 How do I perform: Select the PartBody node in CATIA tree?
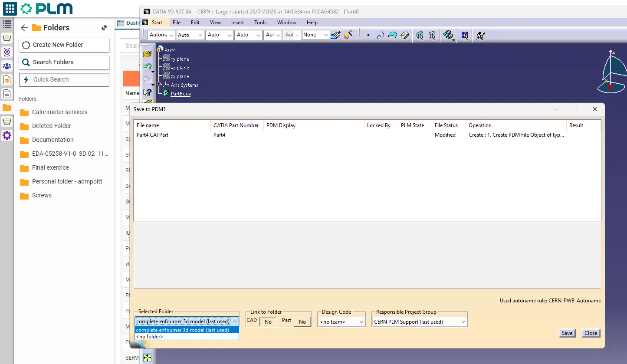(x=181, y=94)
